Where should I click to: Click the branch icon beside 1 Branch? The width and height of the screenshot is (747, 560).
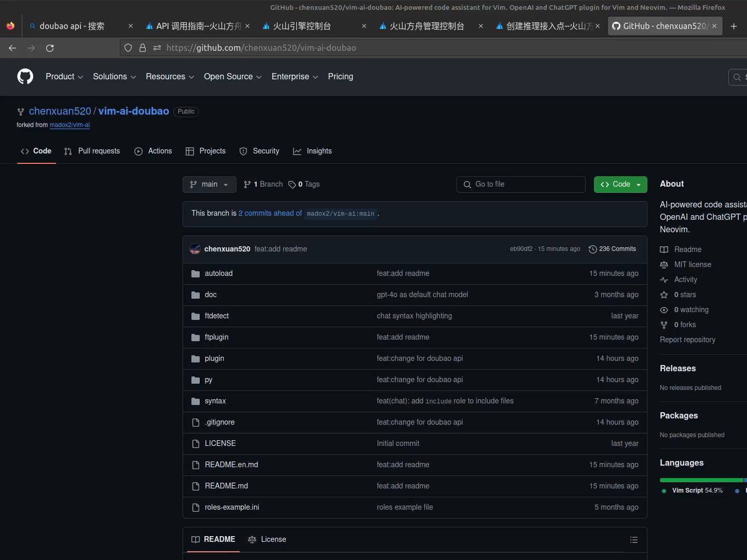point(247,185)
